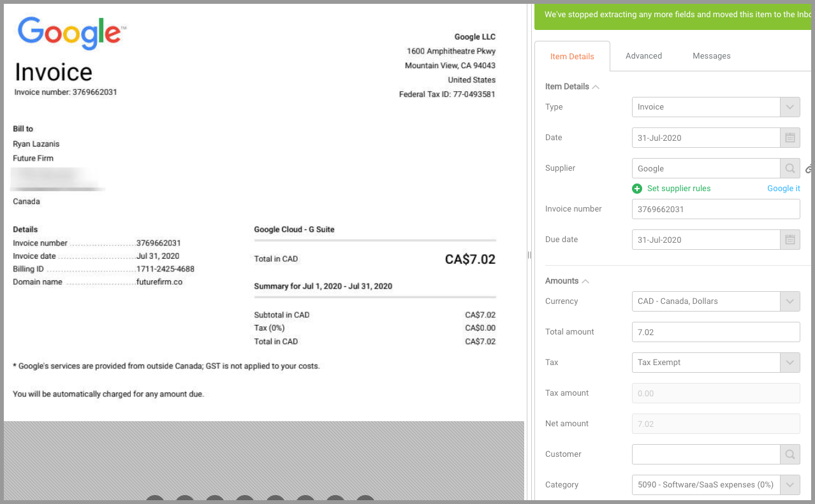Click the 'Mountain View, CA 94043' address line
Image resolution: width=815 pixels, height=504 pixels.
[x=450, y=66]
